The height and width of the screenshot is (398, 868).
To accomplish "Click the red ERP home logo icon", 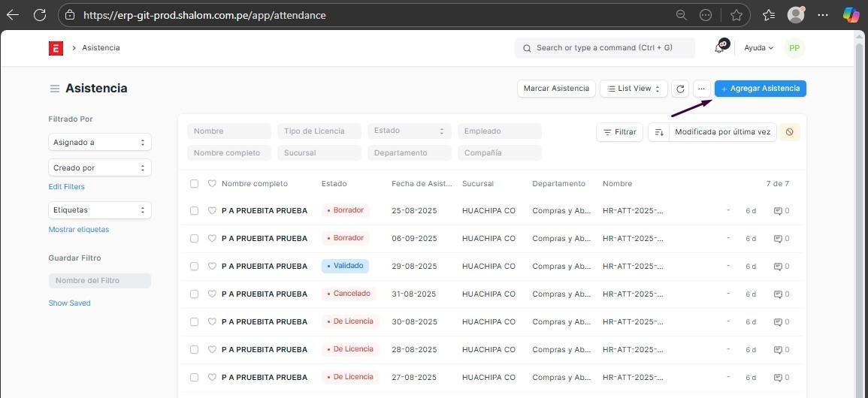I will point(56,48).
